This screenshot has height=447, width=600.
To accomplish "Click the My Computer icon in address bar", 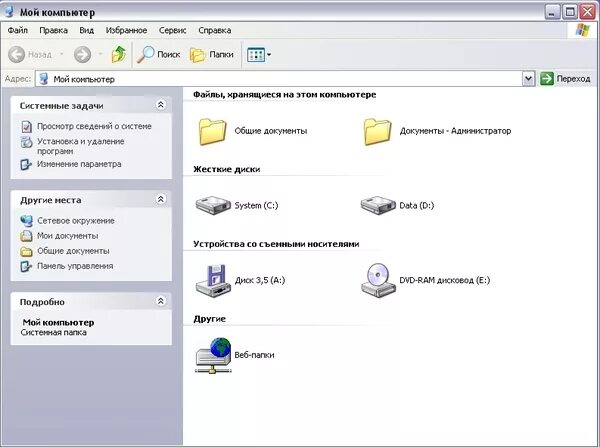I will tap(44, 79).
